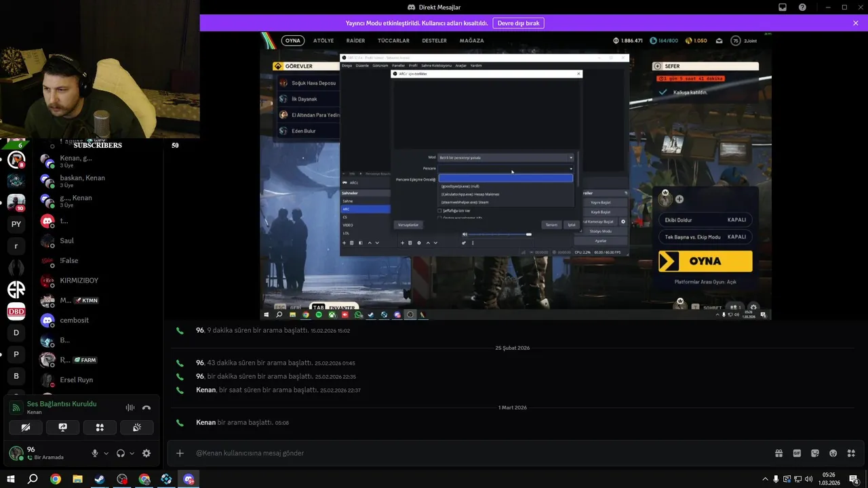This screenshot has height=488, width=868.
Task: Click the taskbar clock showing 05:26
Action: click(x=829, y=479)
